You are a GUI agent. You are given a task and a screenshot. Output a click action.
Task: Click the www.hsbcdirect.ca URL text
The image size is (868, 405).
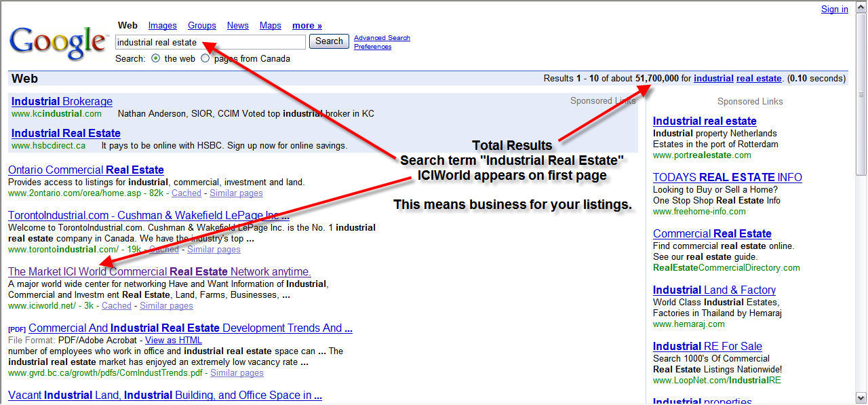[x=48, y=146]
